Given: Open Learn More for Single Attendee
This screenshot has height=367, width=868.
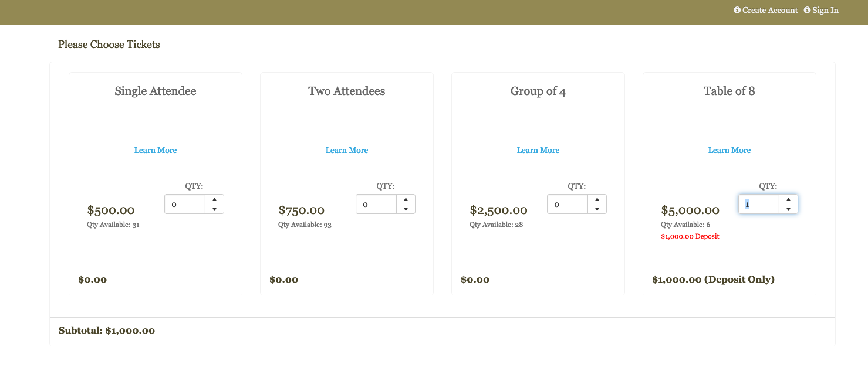Looking at the screenshot, I should coord(156,150).
